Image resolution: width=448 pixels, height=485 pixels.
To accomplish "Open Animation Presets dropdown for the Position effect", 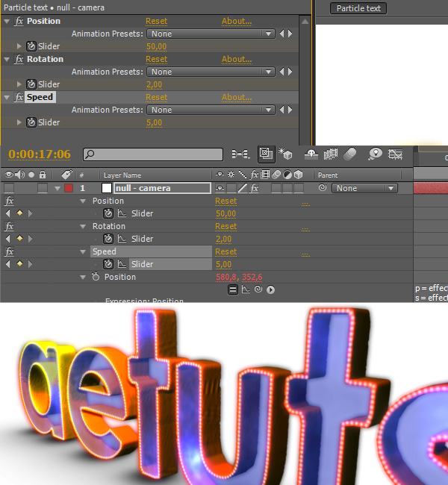I will pos(211,34).
